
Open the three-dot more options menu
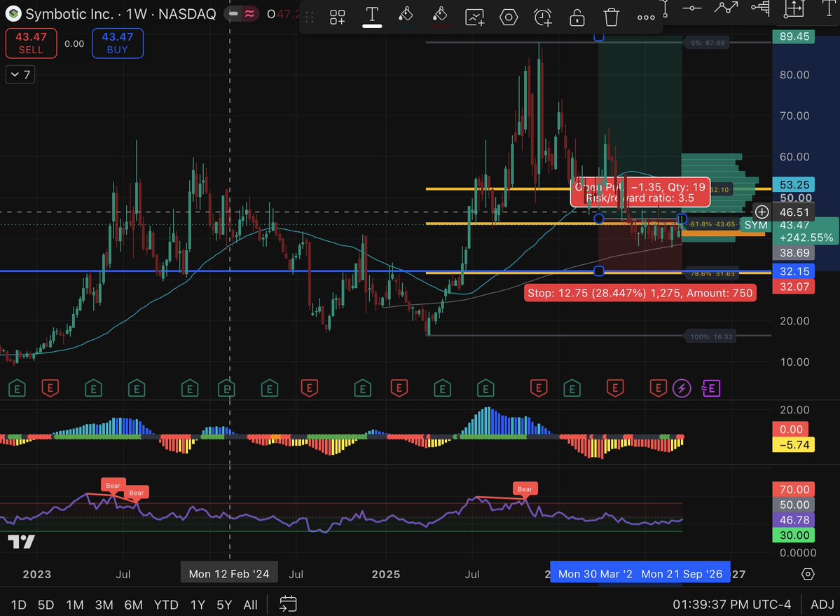(645, 18)
